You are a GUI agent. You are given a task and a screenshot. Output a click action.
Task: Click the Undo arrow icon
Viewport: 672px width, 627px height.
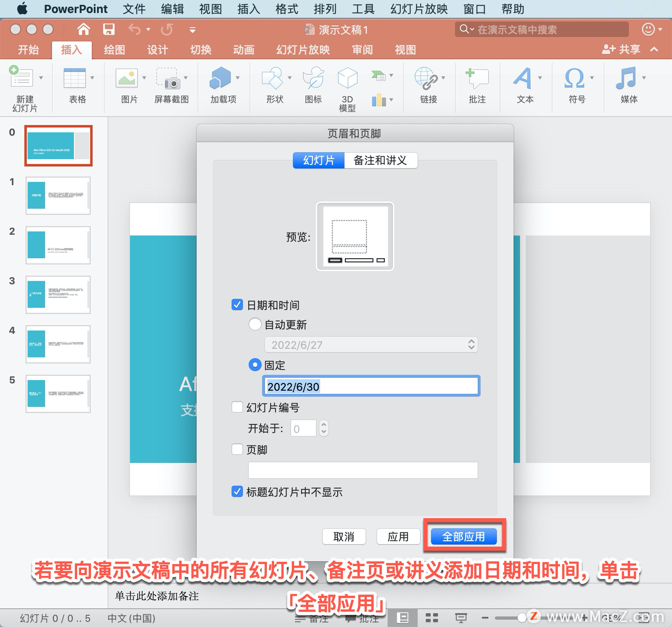pos(134,29)
